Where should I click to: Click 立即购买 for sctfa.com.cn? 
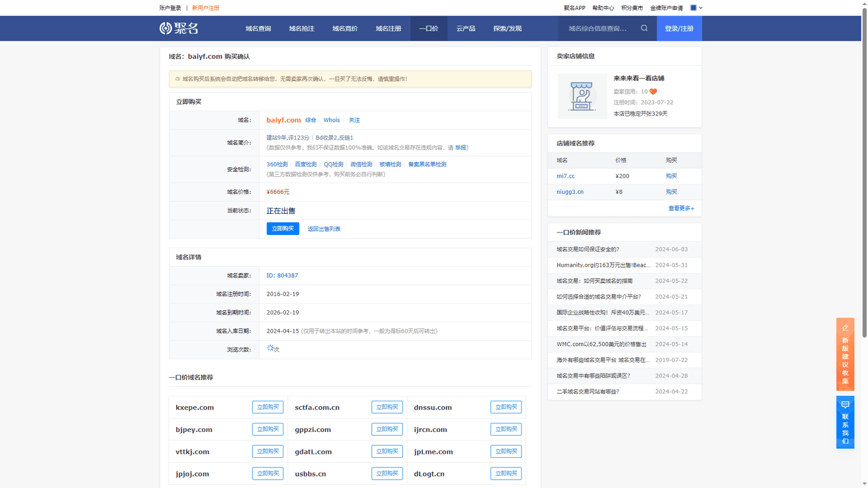(x=387, y=407)
